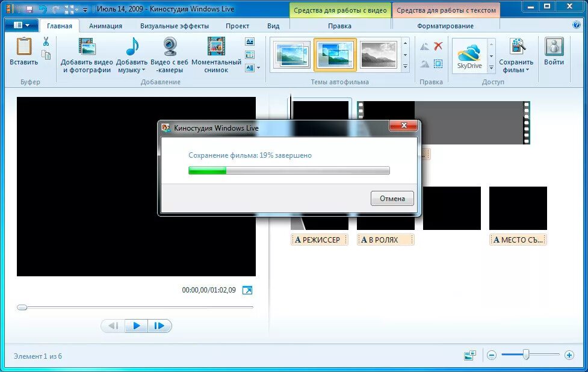Click Добавить видео и фотографии
Viewport: 588px width, 372px height.
coord(87,55)
